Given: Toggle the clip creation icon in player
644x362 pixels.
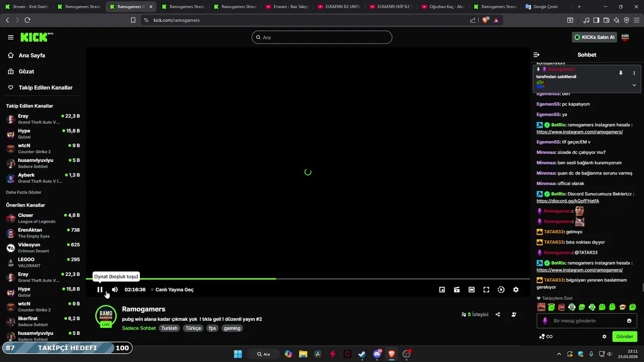Looking at the screenshot, I should (457, 290).
